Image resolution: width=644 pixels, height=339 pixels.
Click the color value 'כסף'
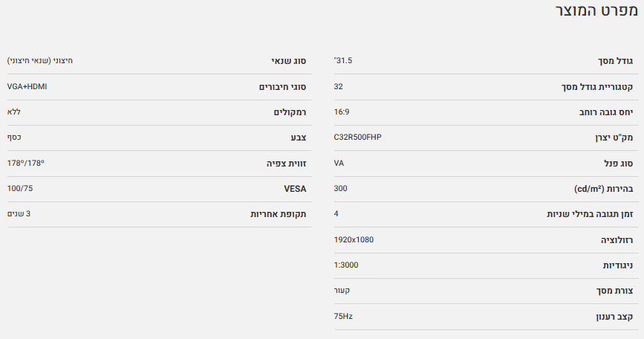coord(13,138)
